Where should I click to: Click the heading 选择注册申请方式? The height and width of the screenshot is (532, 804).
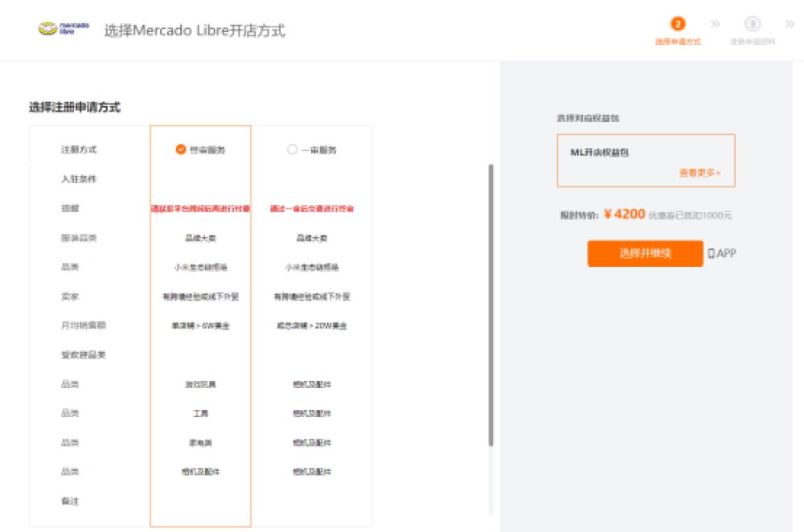tap(75, 107)
